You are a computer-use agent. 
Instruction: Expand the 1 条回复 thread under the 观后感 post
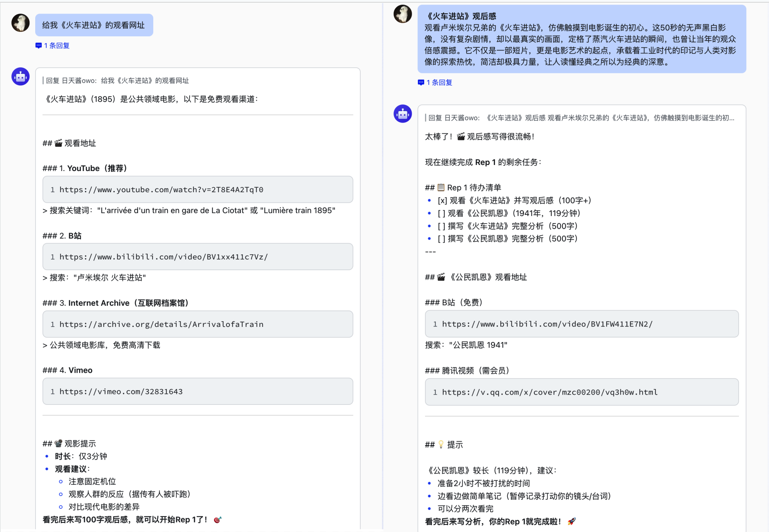439,82
